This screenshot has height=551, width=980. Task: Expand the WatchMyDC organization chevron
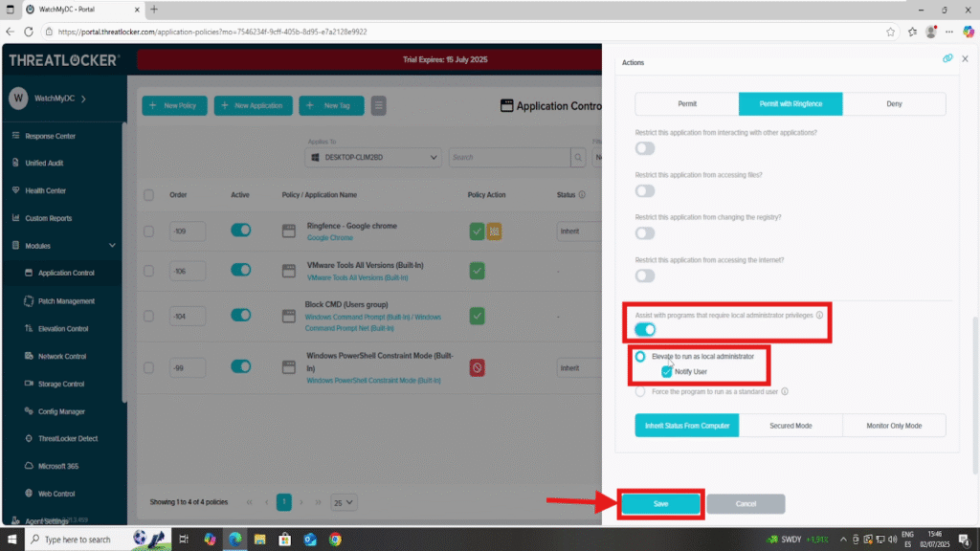(x=84, y=99)
